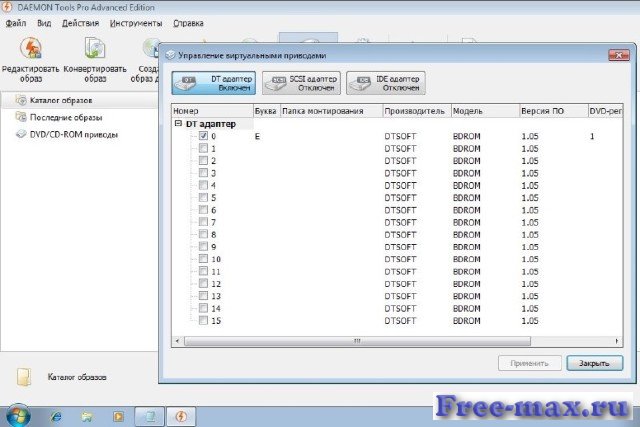Click the scrollbar right arrow
The image size is (640, 427).
(x=616, y=340)
